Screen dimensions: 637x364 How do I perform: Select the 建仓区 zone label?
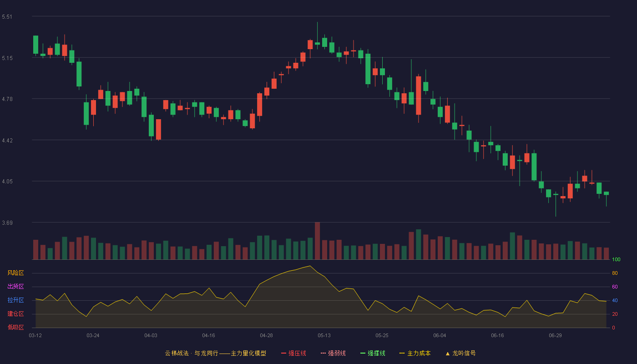click(x=15, y=314)
